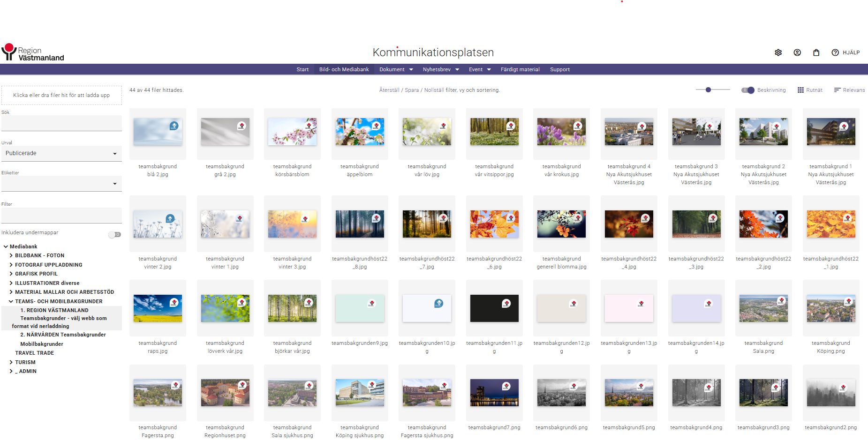This screenshot has height=440, width=868.
Task: Go to Färdigt material menu item
Action: pyautogui.click(x=520, y=69)
